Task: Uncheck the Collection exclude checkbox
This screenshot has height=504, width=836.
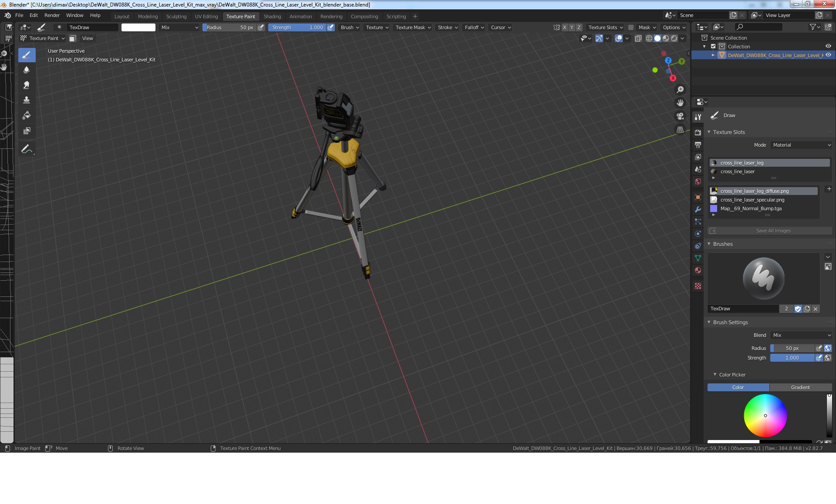Action: click(x=713, y=46)
